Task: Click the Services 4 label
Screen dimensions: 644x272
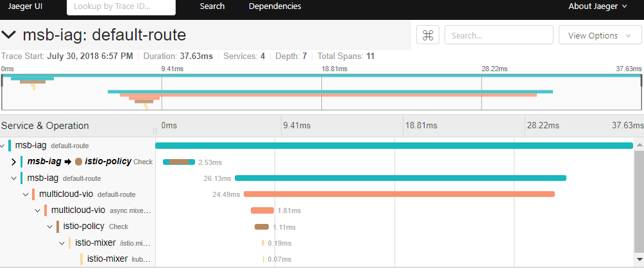Action: pyautogui.click(x=244, y=56)
